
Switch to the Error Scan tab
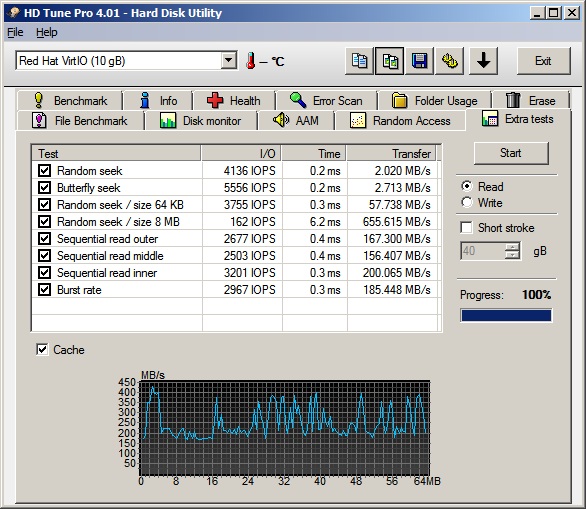[326, 101]
